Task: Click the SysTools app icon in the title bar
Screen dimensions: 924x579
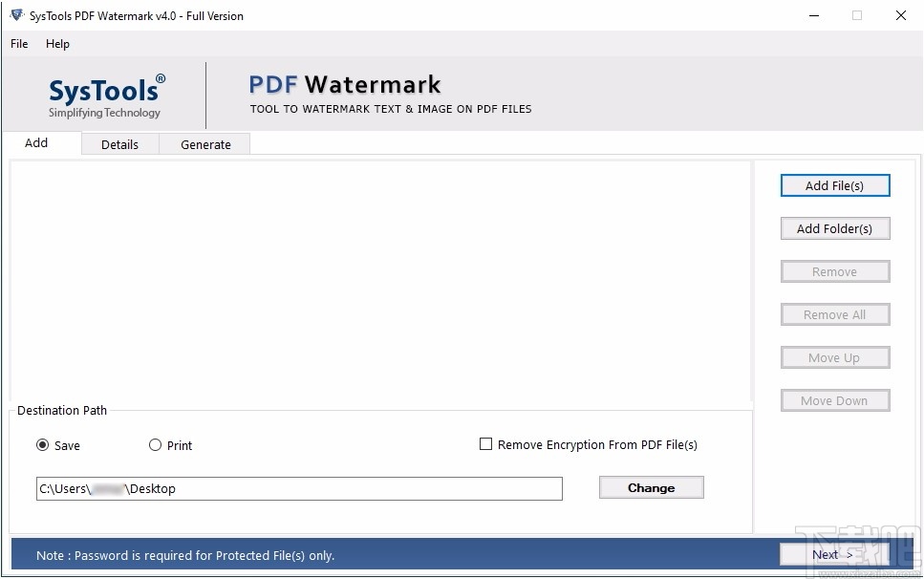Action: coord(15,15)
